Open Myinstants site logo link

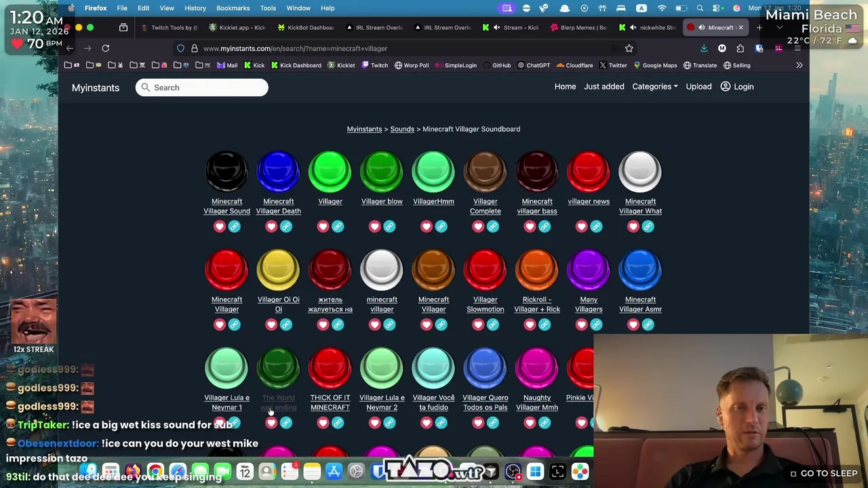pos(96,87)
